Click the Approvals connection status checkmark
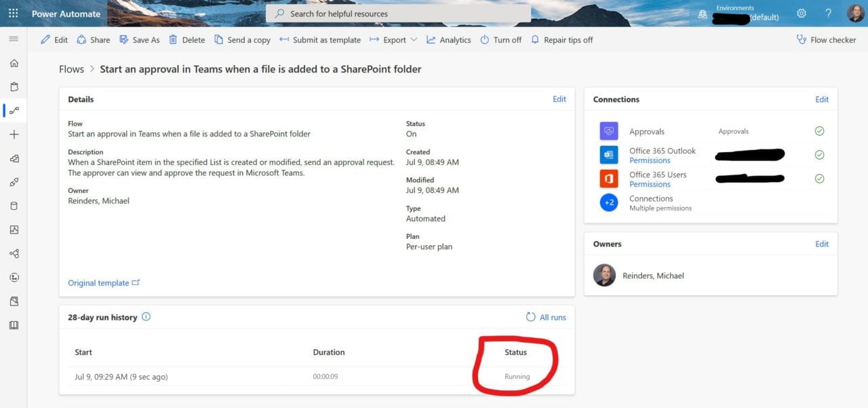The image size is (868, 408). tap(819, 131)
